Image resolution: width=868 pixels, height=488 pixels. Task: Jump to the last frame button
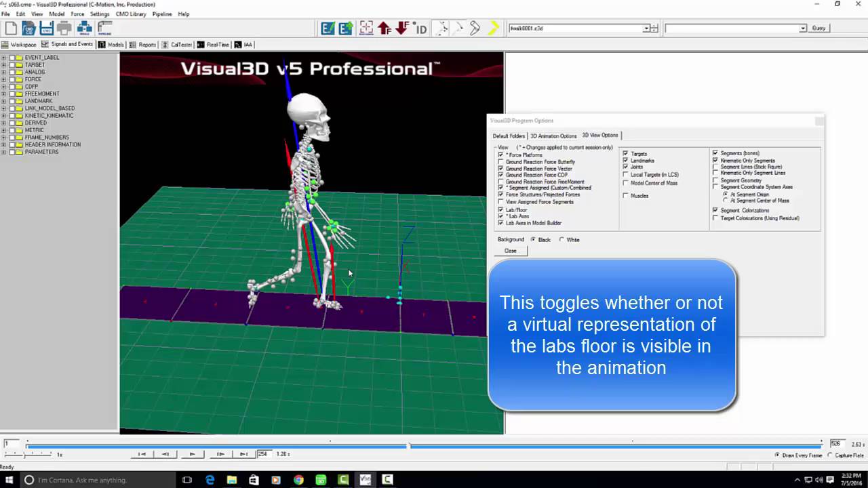pyautogui.click(x=243, y=454)
